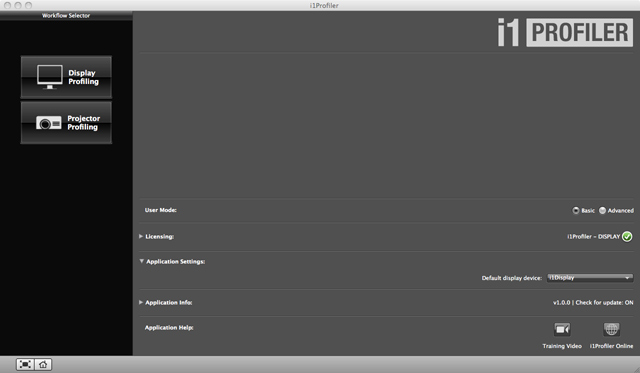This screenshot has width=640, height=373.
Task: Click the Training Video label
Action: tap(562, 346)
